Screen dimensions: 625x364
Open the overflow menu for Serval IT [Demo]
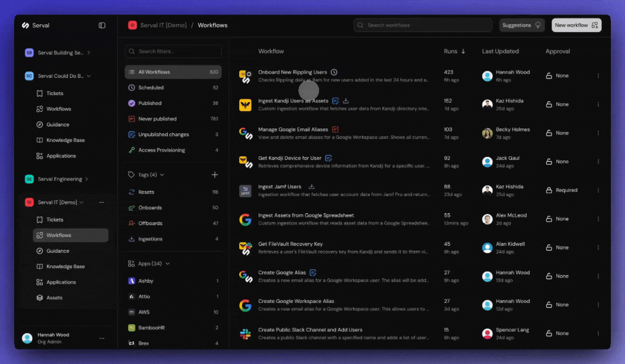(102, 202)
